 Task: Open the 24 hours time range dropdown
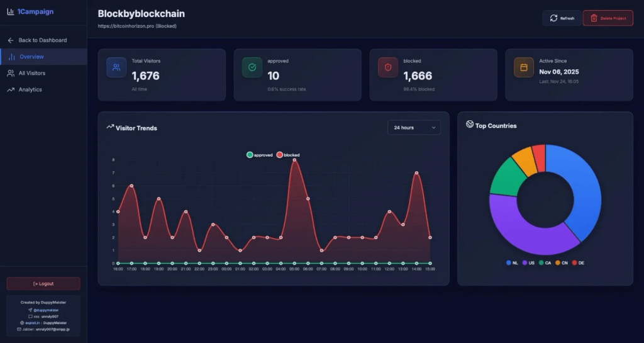[414, 128]
